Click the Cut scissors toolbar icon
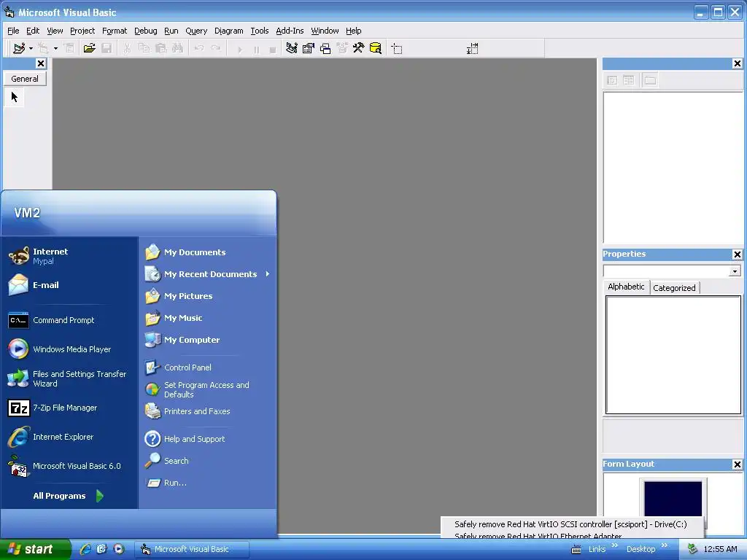The height and width of the screenshot is (560, 747). 127,48
